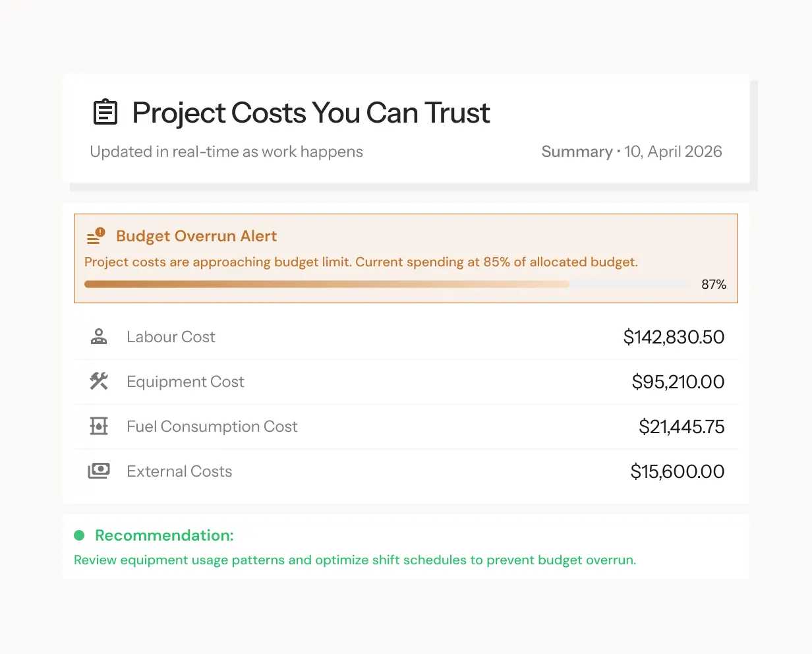
Task: Select the Fuel Consumption Cost row label
Action: pos(212,427)
